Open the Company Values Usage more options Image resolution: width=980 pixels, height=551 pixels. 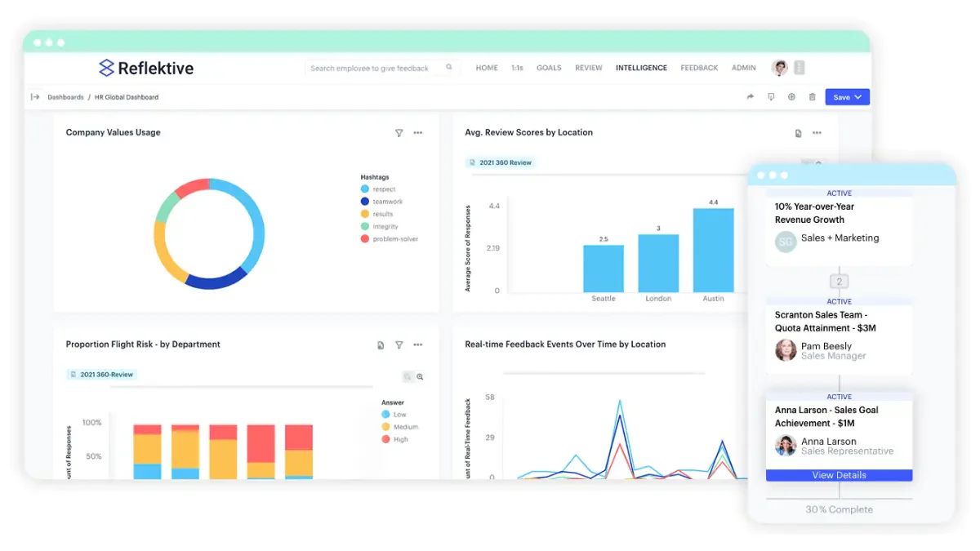tap(418, 132)
